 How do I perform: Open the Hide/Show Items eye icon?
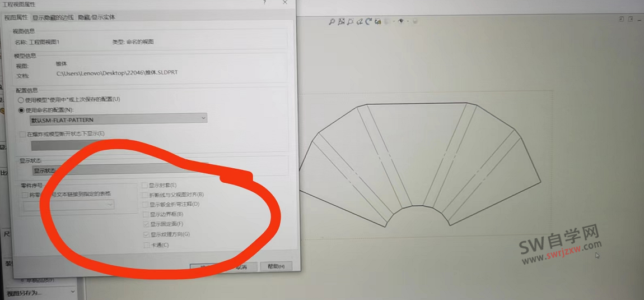[x=402, y=21]
